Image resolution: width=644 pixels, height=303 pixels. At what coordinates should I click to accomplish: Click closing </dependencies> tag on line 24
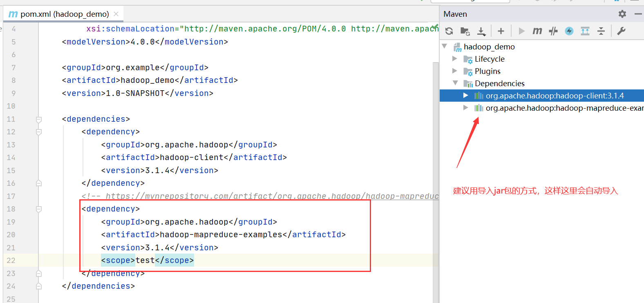coord(98,286)
